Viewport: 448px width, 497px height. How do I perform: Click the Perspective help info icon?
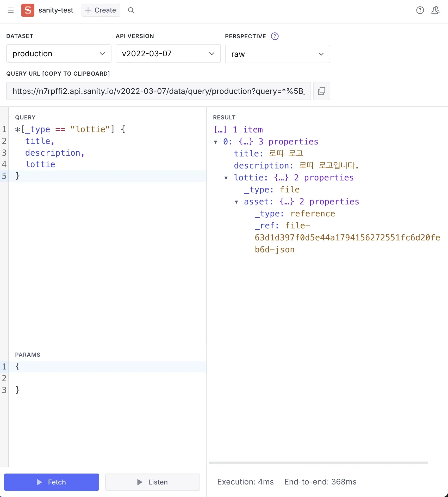275,36
